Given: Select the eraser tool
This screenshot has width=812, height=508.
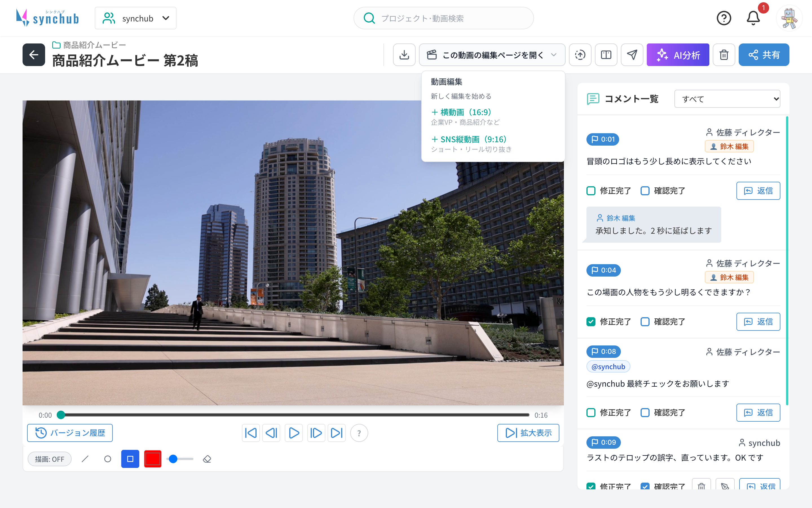Looking at the screenshot, I should coord(207,459).
